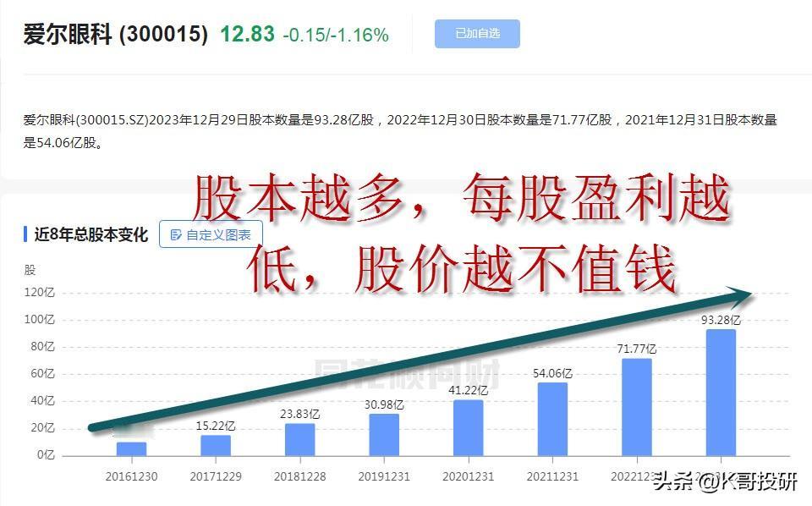Click the y-axis label 20亿
This screenshot has width=812, height=506.
click(42, 428)
